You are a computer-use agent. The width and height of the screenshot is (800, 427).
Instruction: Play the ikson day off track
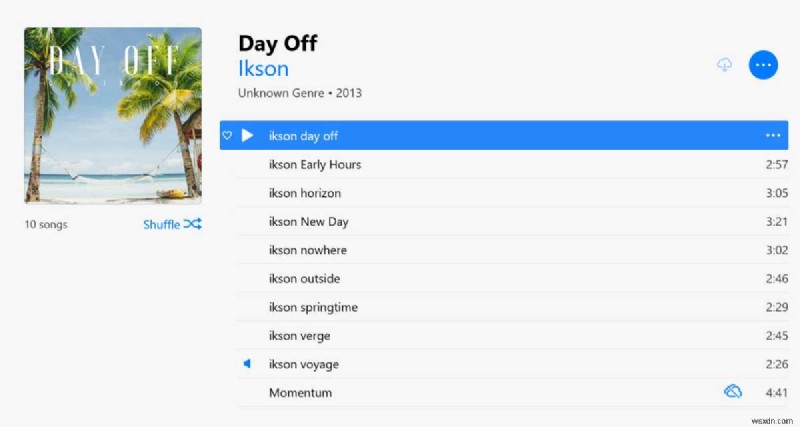click(x=248, y=135)
